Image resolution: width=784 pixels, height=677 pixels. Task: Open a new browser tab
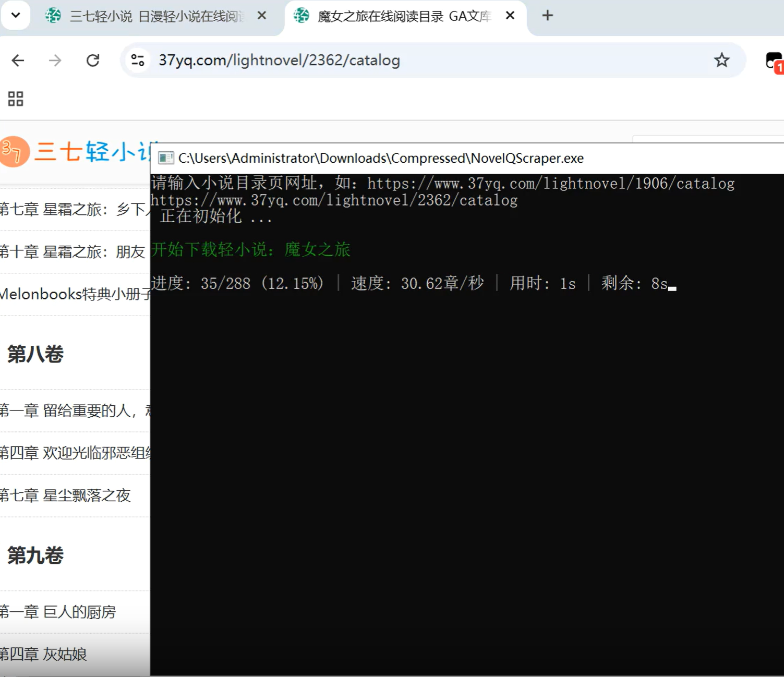(x=547, y=16)
